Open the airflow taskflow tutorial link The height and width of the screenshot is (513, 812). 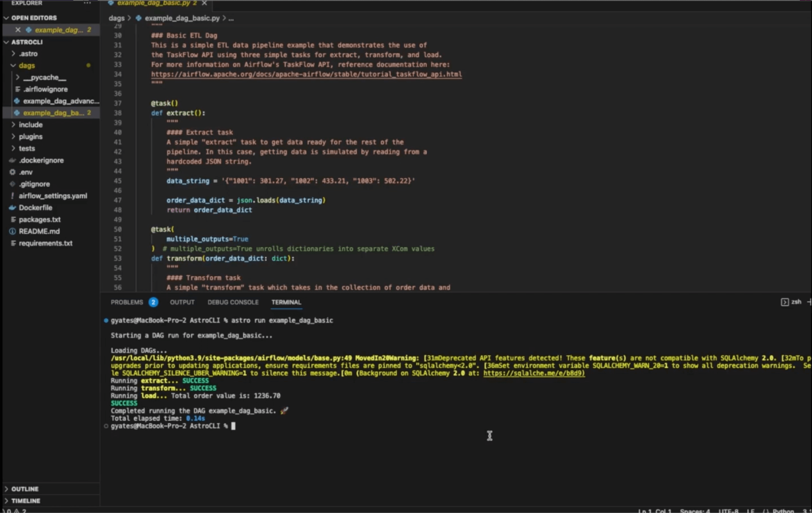click(x=306, y=74)
